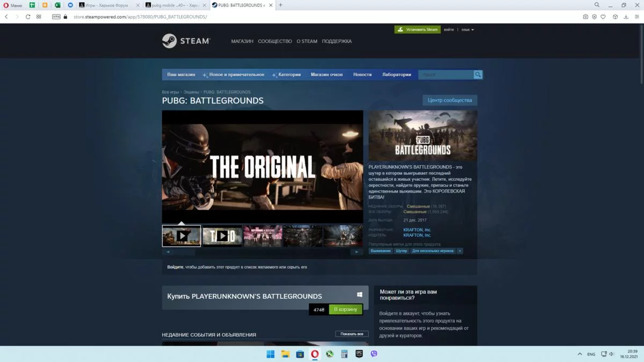Close the PUBG: BATTLEGROUNDS browser tab
The width and height of the screenshot is (644, 362).
coord(270,5)
